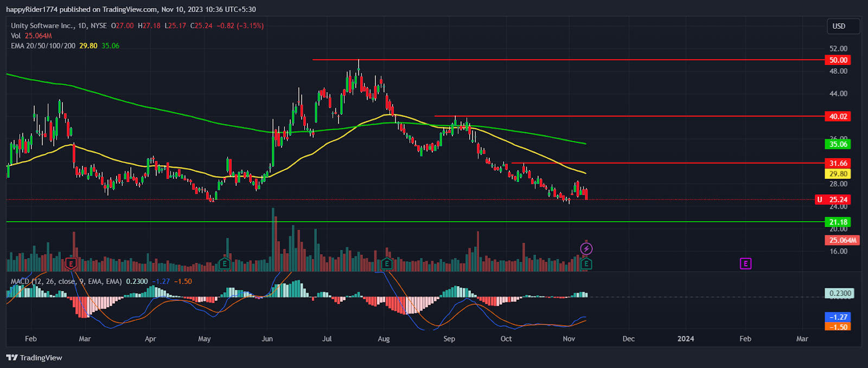Click the EMA 20/50/100/200 indicator legend
The height and width of the screenshot is (368, 868).
pos(43,46)
